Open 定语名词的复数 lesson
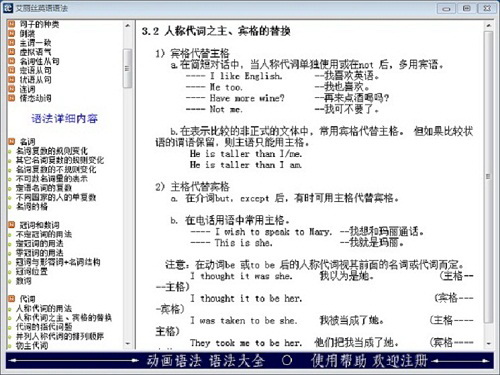 tap(44, 188)
